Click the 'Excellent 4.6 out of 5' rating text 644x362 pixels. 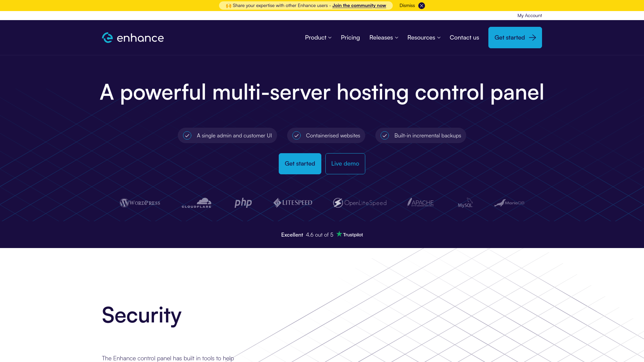[x=307, y=235]
